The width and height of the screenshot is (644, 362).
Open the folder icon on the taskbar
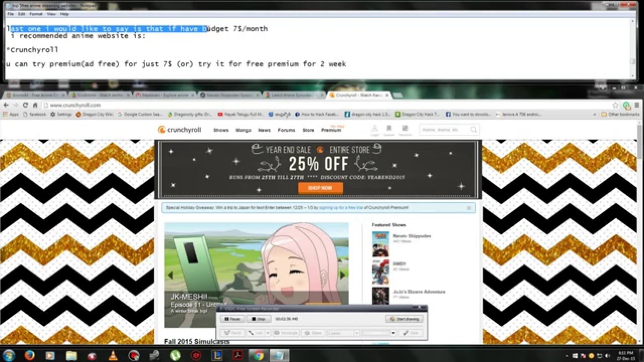(x=71, y=355)
